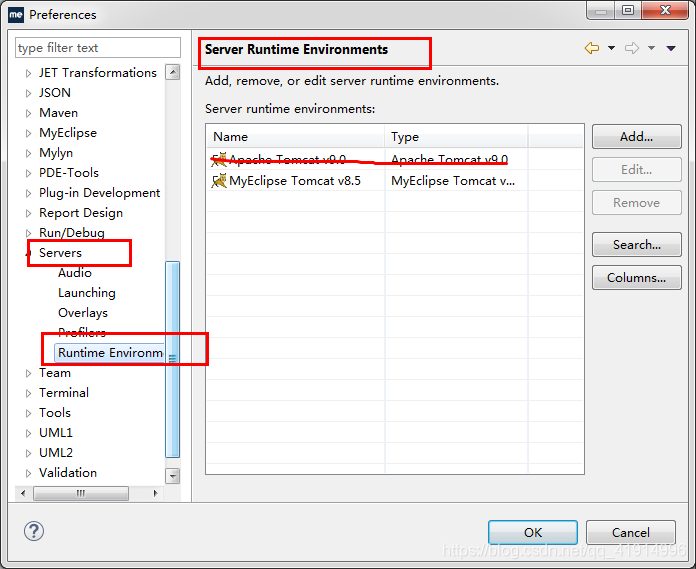Expand the UML1 tree node
Image resolution: width=696 pixels, height=569 pixels.
tap(28, 433)
